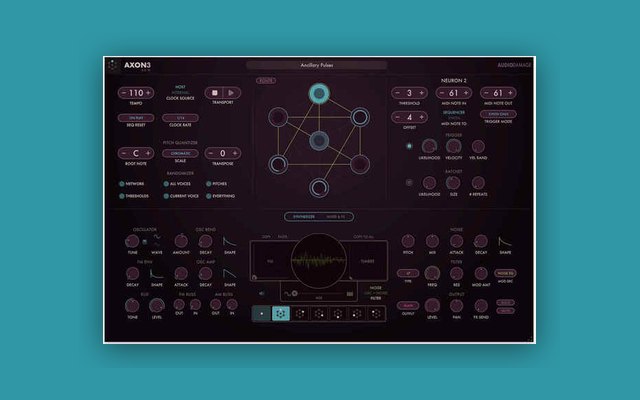Increase the Neuron 2 Threshold
Screen dimensions: 640x400
[422, 93]
